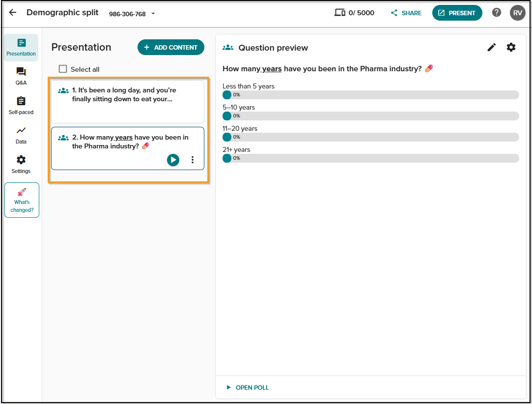Image resolution: width=532 pixels, height=404 pixels.
Task: Open the Settings sidebar tab
Action: coord(21,165)
